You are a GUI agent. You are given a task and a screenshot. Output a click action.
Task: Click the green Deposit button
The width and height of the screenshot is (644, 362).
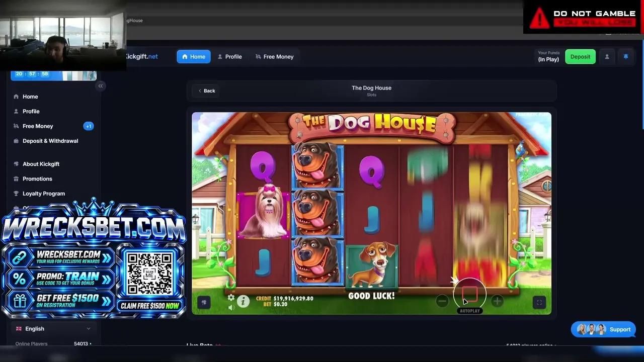click(580, 57)
